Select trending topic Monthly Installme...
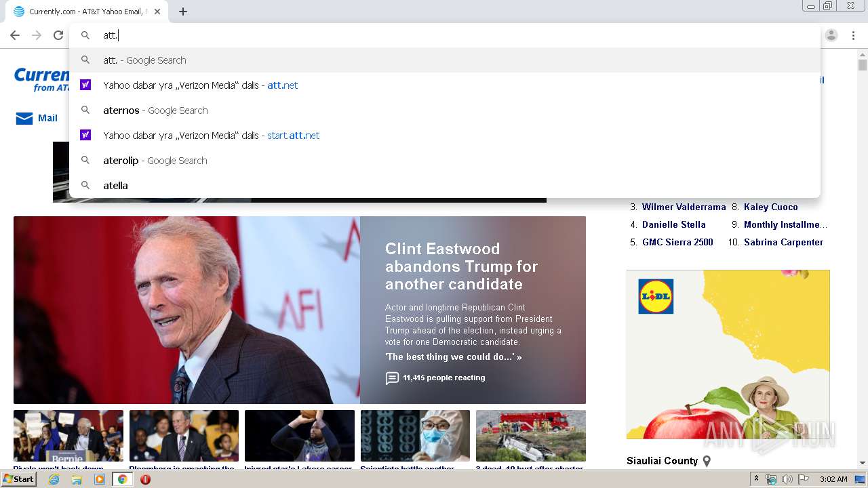This screenshot has width=868, height=488. 785,224
